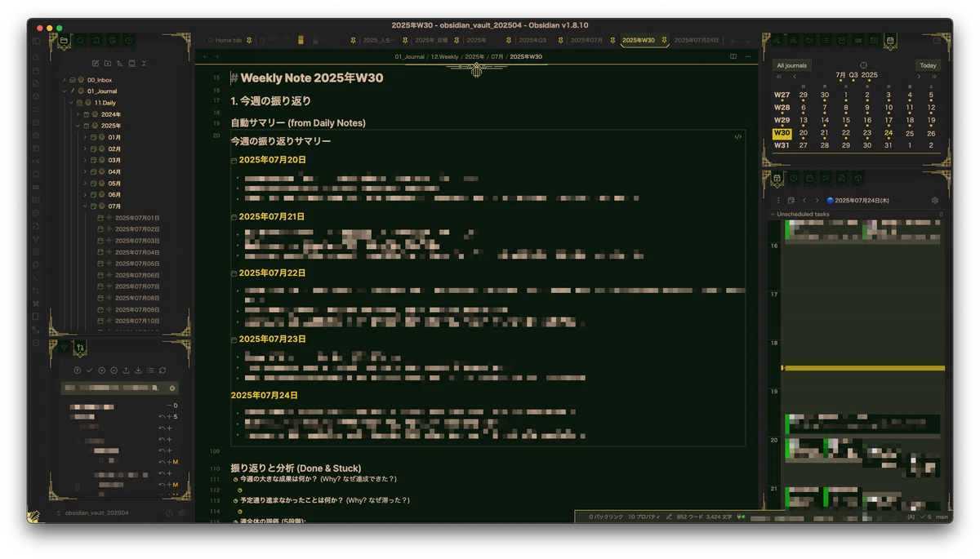The image size is (980, 559).
Task: Click the stage all plus-circle icon
Action: 102,370
